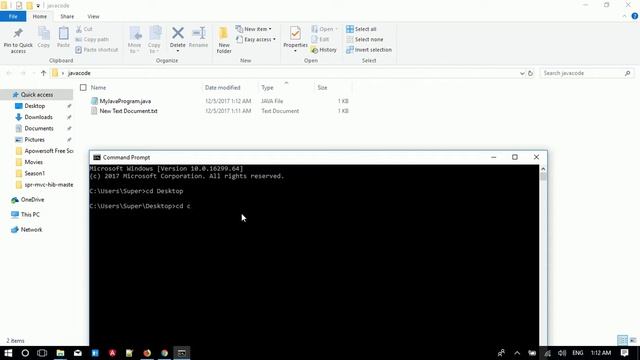
Task: Open This PC in navigation pane
Action: [30, 215]
